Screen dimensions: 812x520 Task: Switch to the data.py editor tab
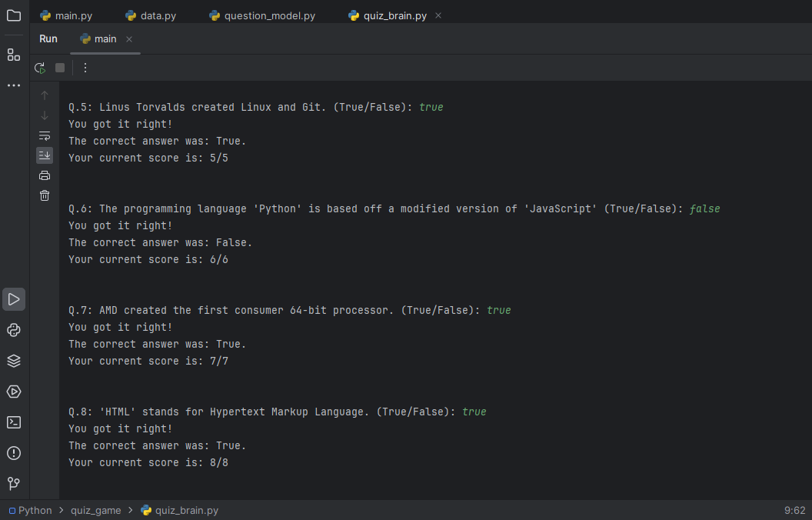pos(158,16)
